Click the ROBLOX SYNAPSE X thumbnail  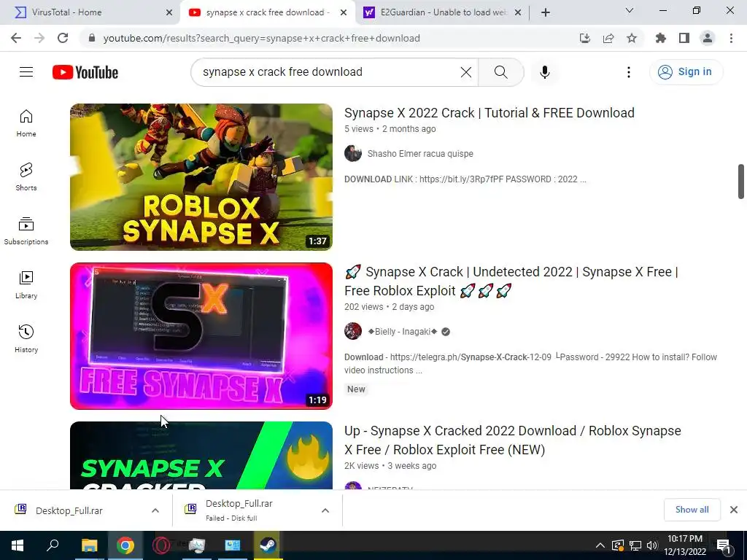201,177
